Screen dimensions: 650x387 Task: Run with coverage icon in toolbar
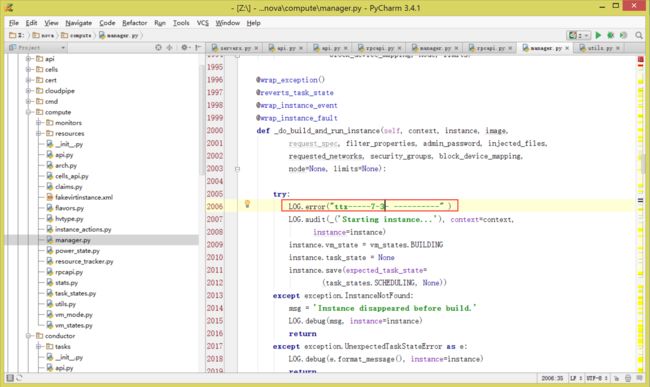(623, 35)
